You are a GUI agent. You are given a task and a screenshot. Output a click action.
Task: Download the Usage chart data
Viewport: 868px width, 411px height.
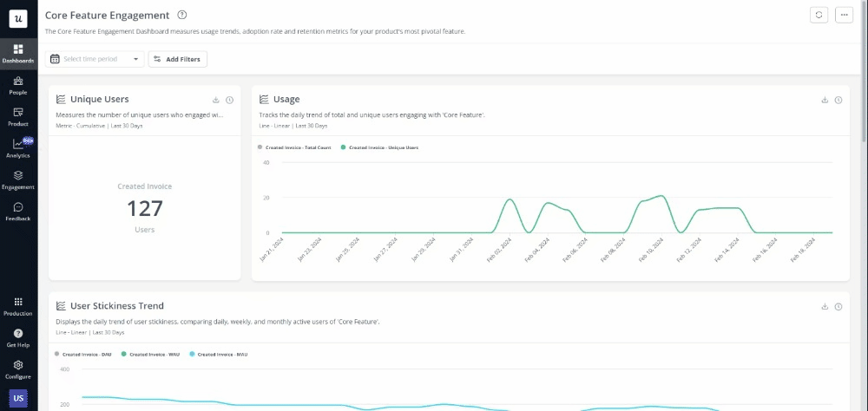click(825, 100)
